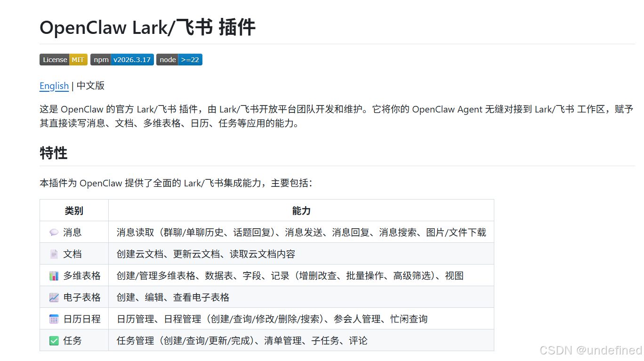This screenshot has height=361, width=644.
Task: Select the 多维表格 category cell
Action: click(74, 275)
